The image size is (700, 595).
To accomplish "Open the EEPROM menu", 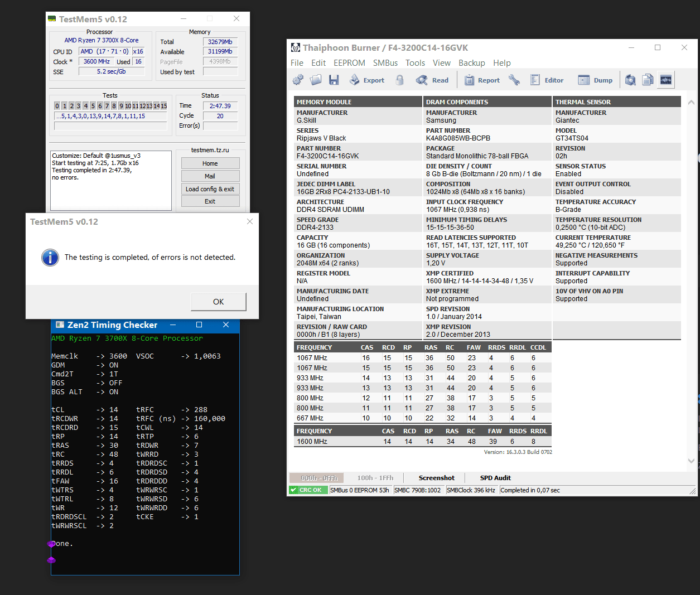I will coord(349,63).
